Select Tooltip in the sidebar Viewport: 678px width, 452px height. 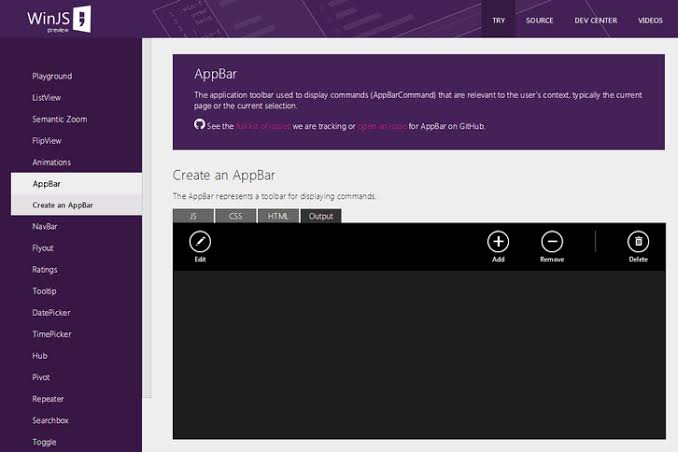click(44, 291)
